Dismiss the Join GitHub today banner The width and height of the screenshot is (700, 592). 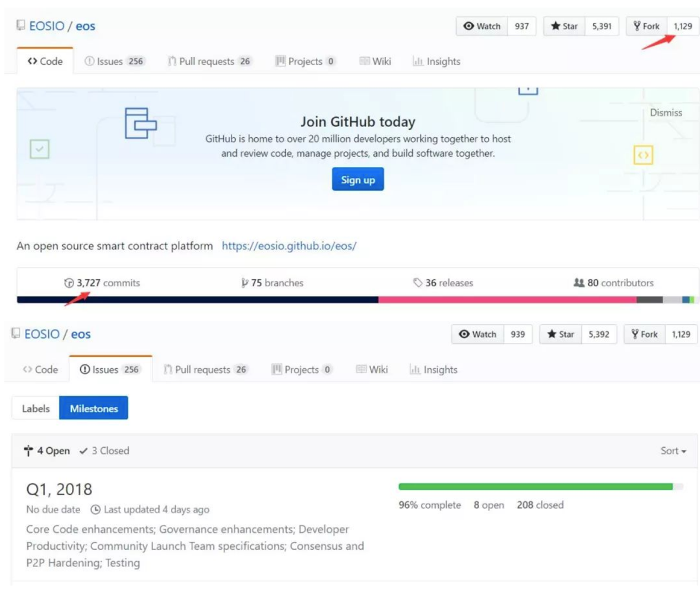click(x=666, y=112)
